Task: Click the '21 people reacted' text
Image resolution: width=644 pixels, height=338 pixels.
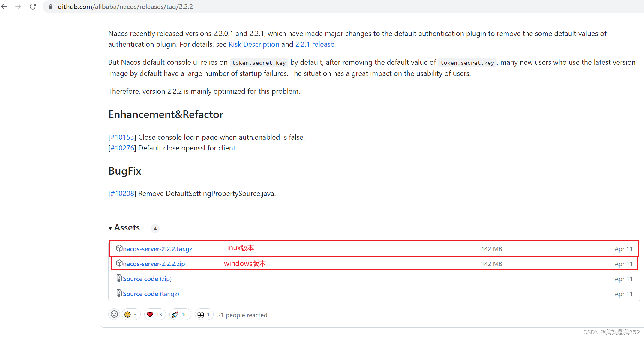Action: coord(242,315)
